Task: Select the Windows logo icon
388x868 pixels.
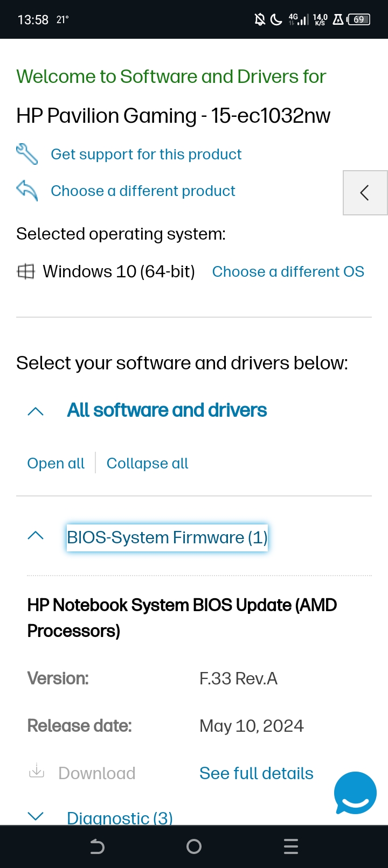Action: 26,271
